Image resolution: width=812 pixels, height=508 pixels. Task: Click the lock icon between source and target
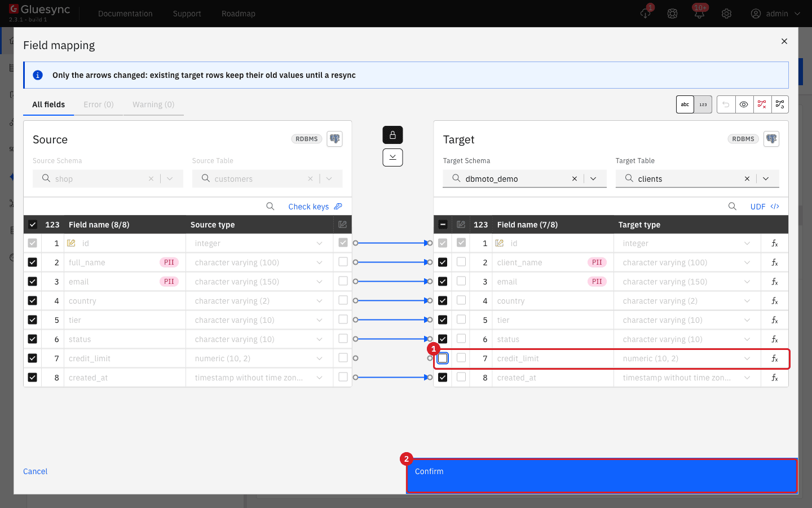pyautogui.click(x=392, y=135)
